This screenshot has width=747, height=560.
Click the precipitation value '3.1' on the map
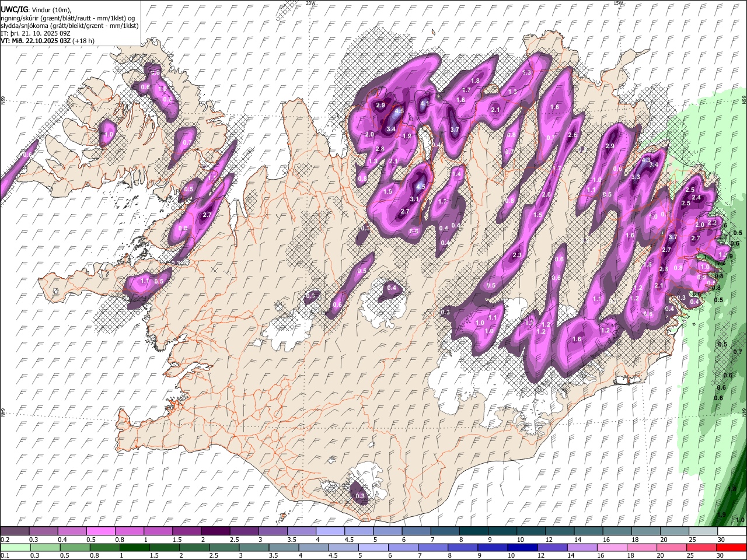(x=414, y=199)
